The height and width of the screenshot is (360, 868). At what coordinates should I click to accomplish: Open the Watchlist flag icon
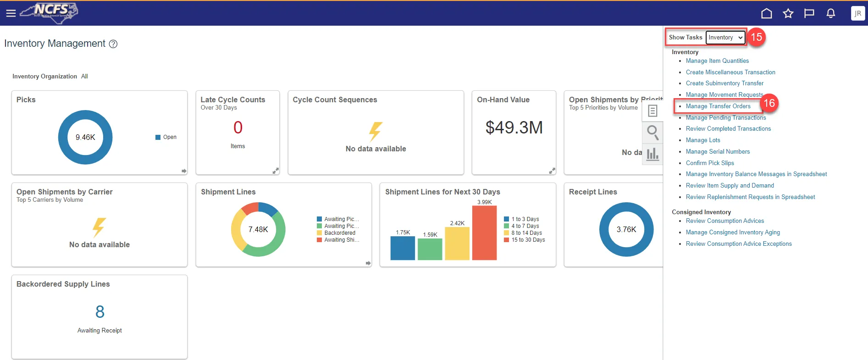809,13
